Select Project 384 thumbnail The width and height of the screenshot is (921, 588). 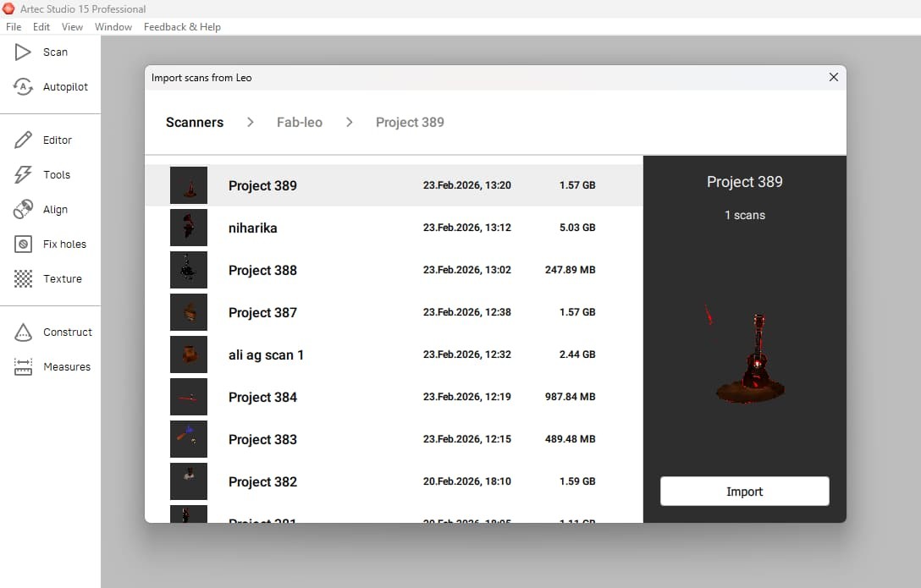tap(189, 397)
